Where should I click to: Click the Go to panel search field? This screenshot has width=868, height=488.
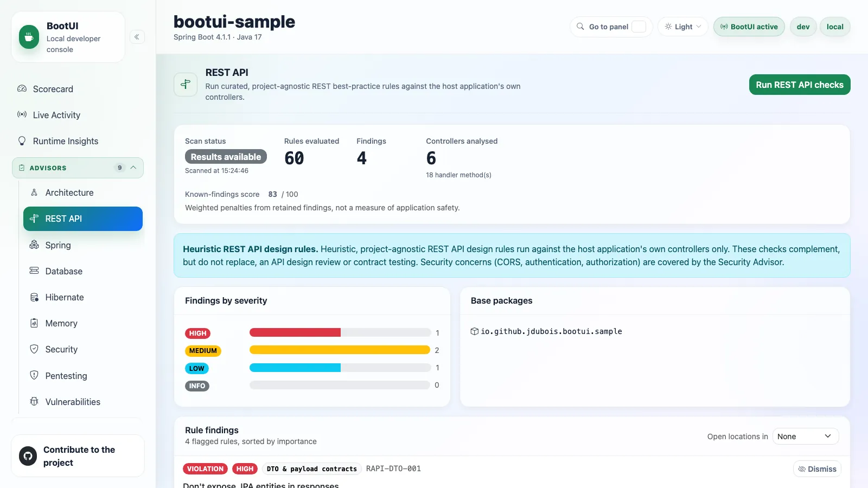pos(611,27)
